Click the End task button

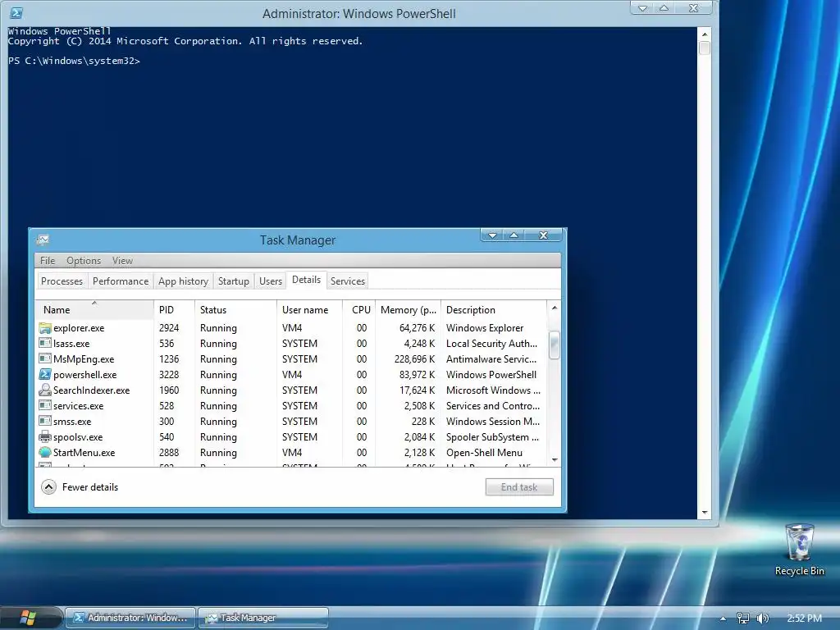(519, 487)
